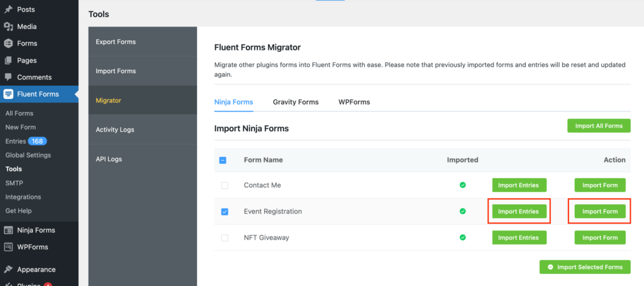Click the Pages icon in sidebar
The height and width of the screenshot is (286, 644).
(x=8, y=60)
